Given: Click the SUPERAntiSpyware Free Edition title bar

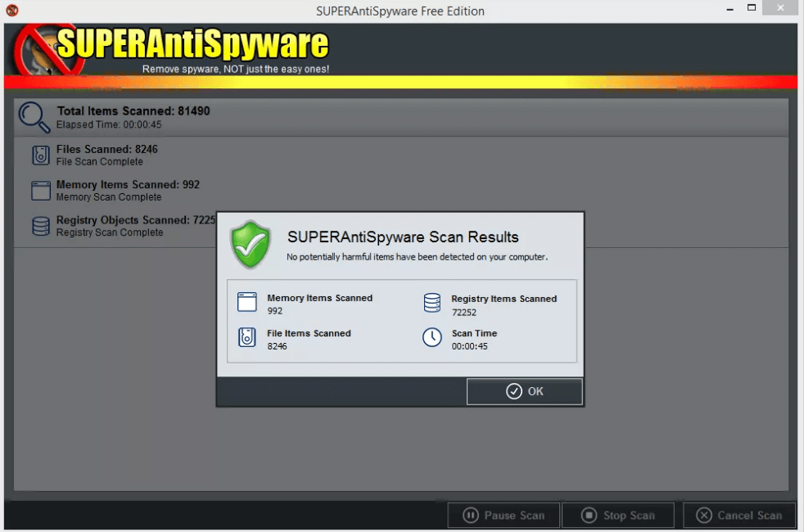Looking at the screenshot, I should pos(400,11).
